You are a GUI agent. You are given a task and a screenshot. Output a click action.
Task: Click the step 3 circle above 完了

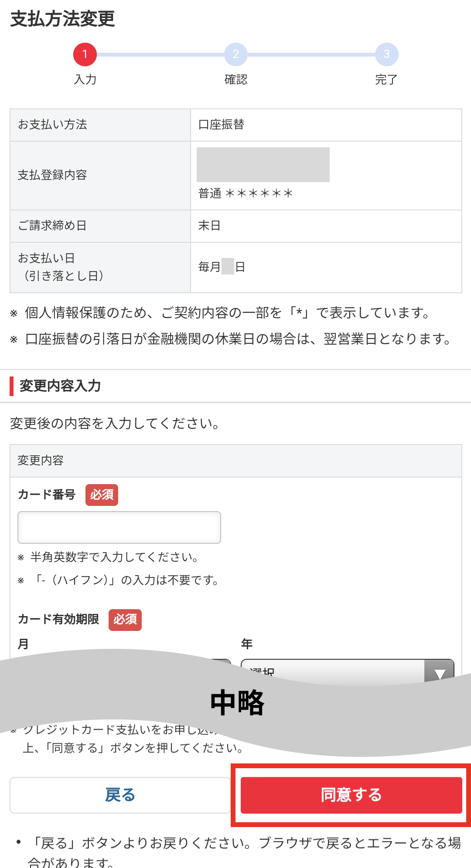[386, 54]
